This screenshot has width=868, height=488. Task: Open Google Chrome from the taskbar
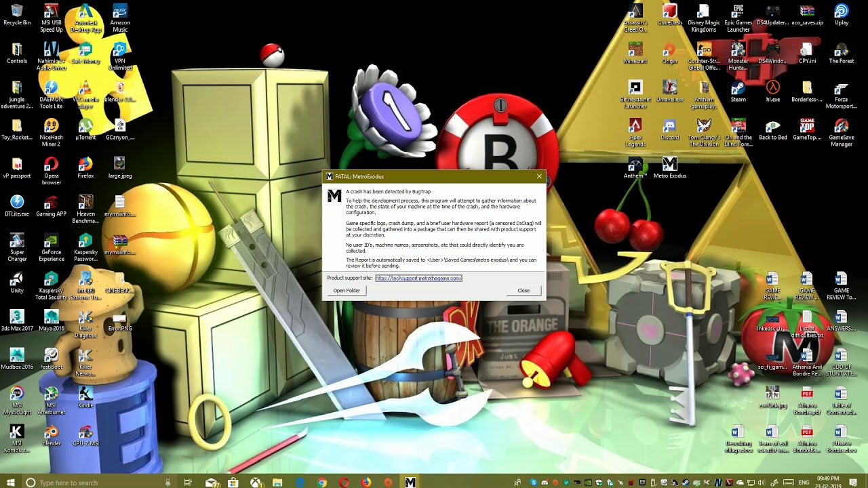[322, 482]
